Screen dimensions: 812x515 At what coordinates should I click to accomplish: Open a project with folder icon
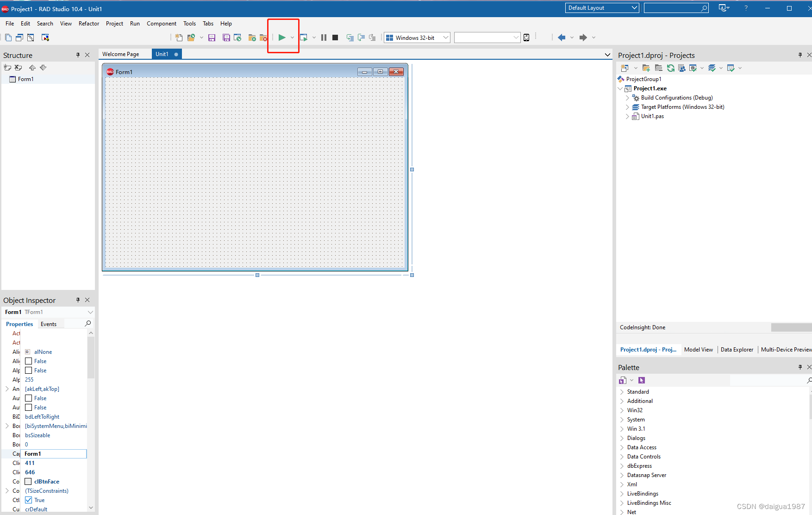tap(191, 38)
